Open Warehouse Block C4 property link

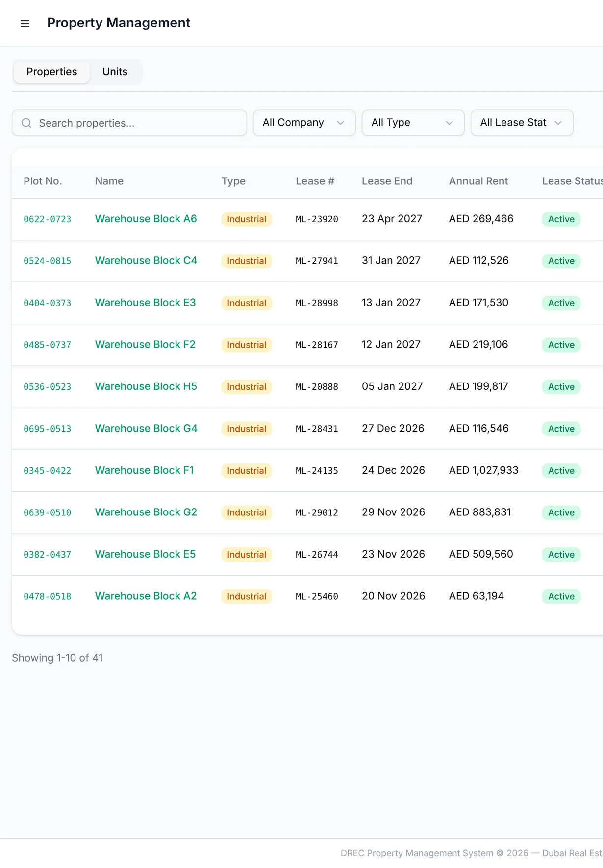point(146,260)
